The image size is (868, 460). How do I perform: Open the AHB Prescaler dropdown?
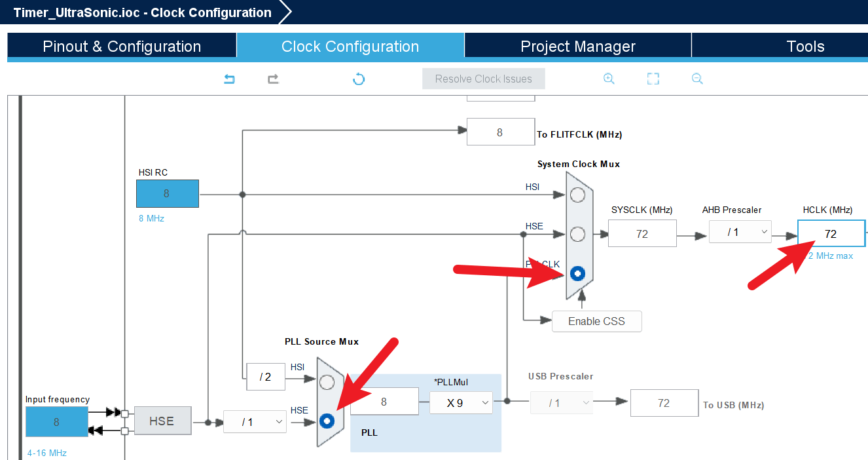[740, 233]
